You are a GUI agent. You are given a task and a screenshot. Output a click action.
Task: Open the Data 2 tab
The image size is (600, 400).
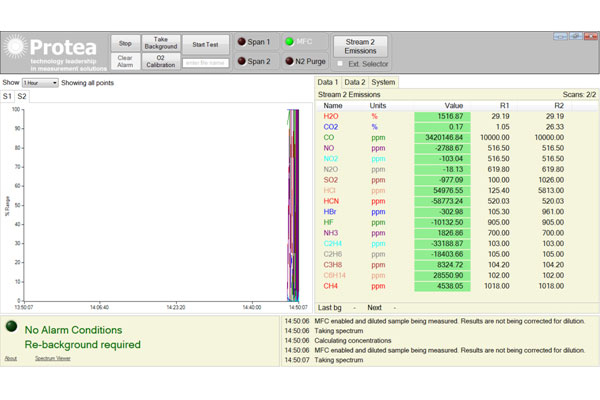[x=355, y=82]
